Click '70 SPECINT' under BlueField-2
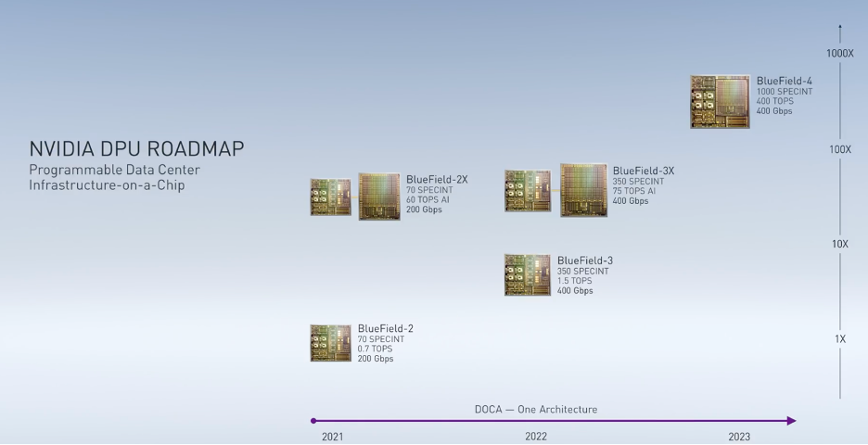This screenshot has height=445, width=868. pos(381,339)
